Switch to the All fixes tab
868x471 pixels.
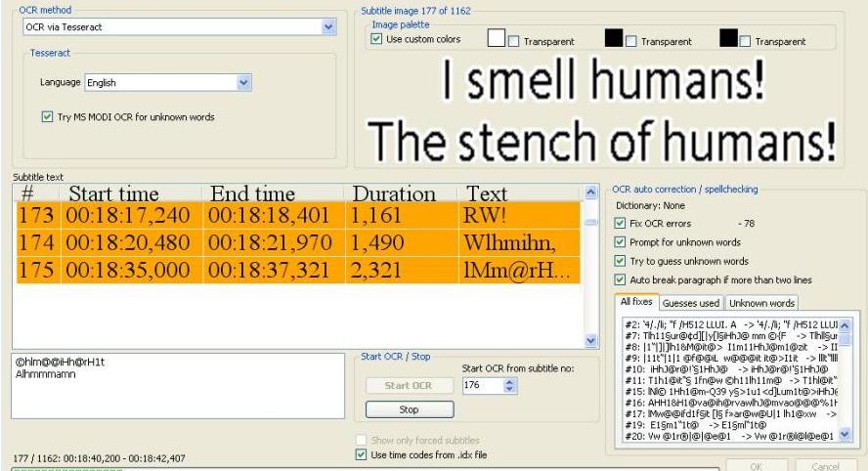636,302
